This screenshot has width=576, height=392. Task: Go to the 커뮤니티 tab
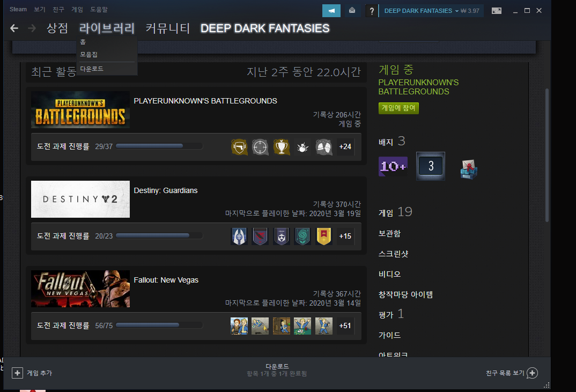(x=168, y=28)
